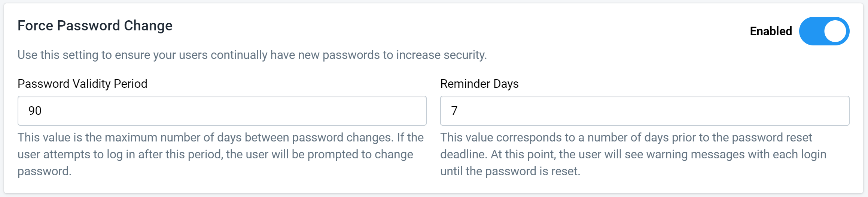Click the final word 'password.' under the validity field
The width and height of the screenshot is (868, 197).
(45, 171)
